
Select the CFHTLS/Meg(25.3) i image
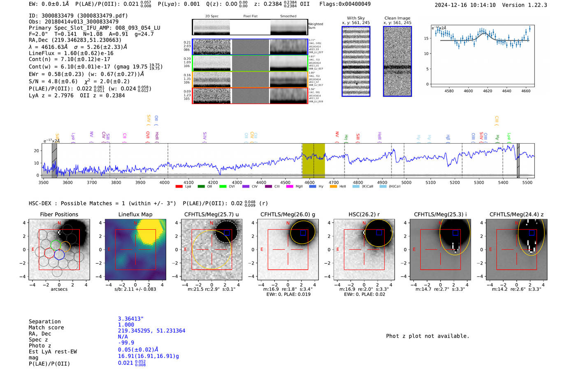(x=440, y=249)
